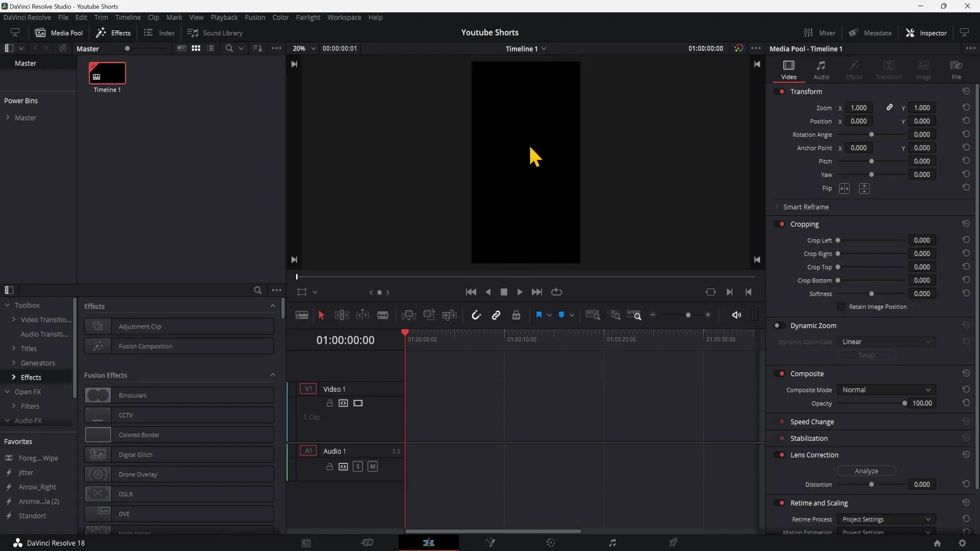
Task: Toggle the Cropping section enable dot
Action: coord(782,224)
